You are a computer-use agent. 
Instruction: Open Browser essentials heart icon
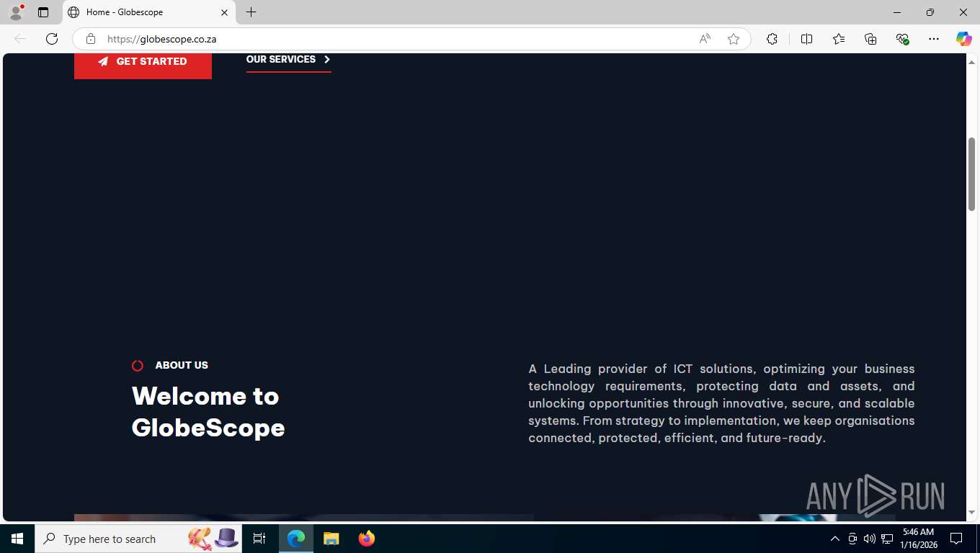(902, 39)
